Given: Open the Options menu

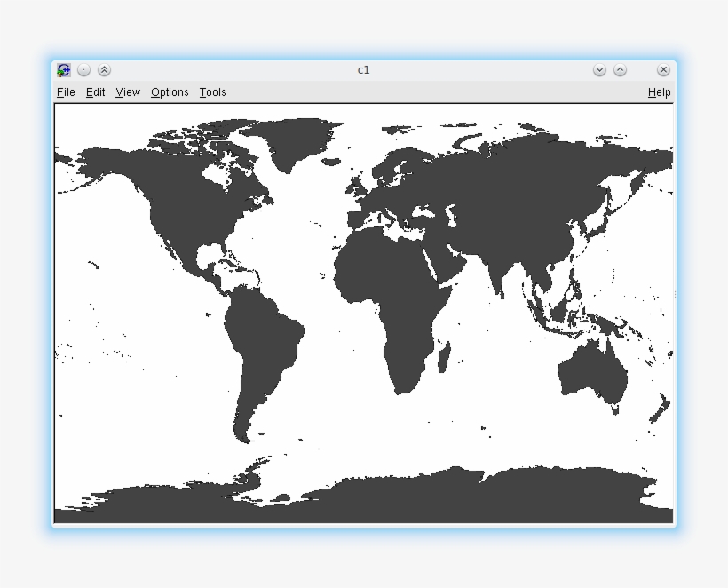Looking at the screenshot, I should (169, 92).
